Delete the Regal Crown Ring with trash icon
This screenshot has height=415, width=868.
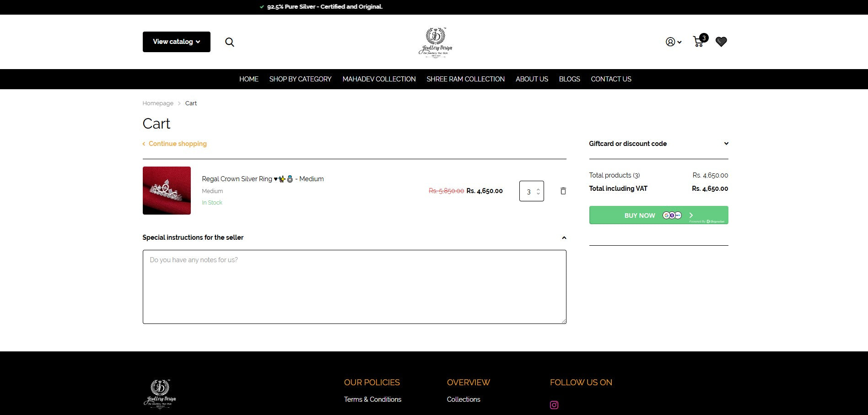tap(563, 191)
